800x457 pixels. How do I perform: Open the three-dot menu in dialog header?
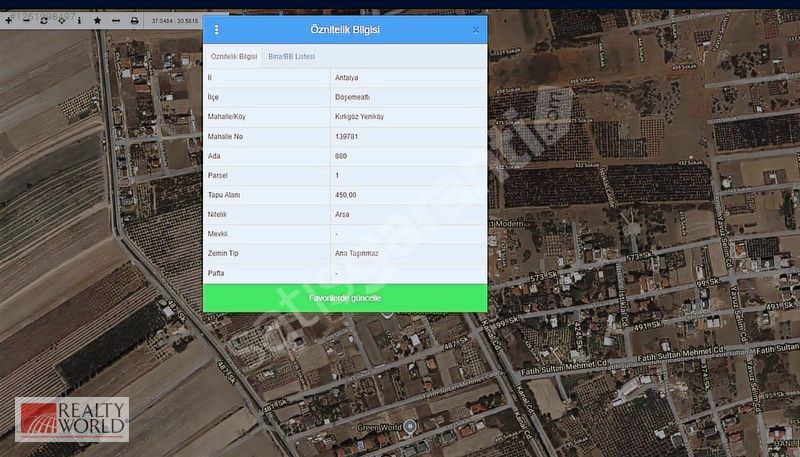(x=217, y=30)
